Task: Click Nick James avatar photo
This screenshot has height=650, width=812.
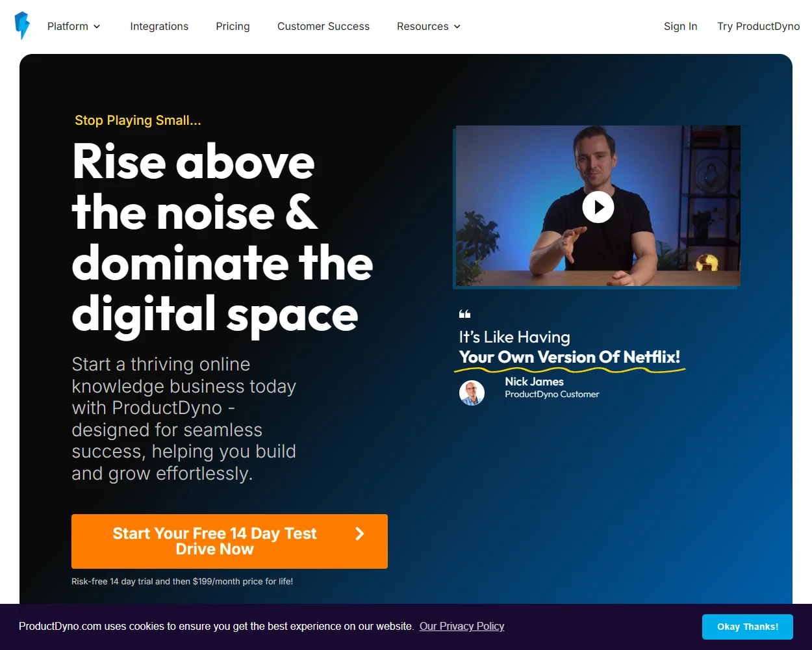Action: pyautogui.click(x=472, y=393)
